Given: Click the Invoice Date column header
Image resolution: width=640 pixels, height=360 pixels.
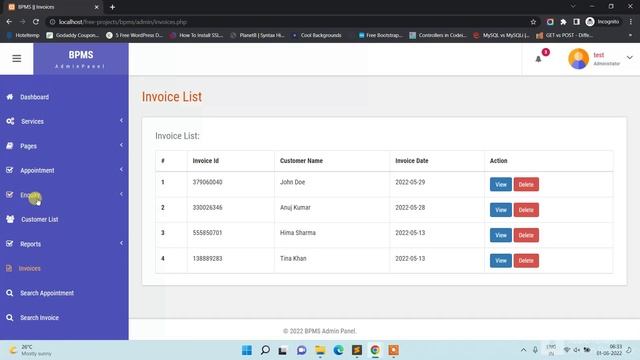Looking at the screenshot, I should coord(412,161).
